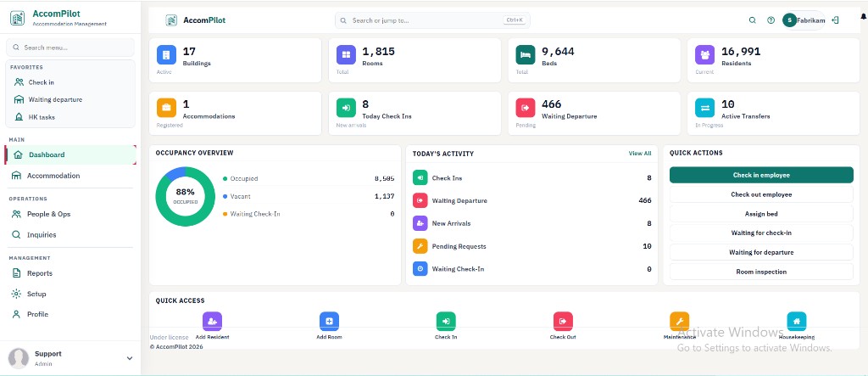This screenshot has width=868, height=376.
Task: Click the Waiting for departure button
Action: click(761, 252)
